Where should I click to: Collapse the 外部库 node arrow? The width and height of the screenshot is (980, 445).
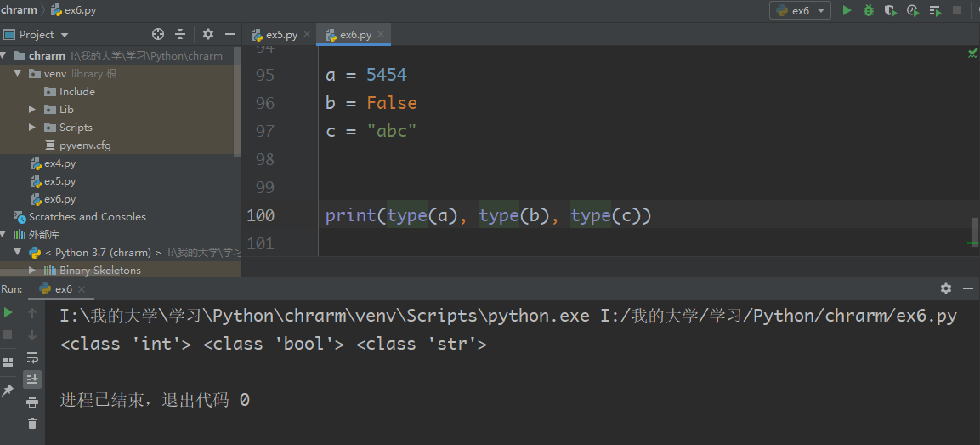[3, 235]
